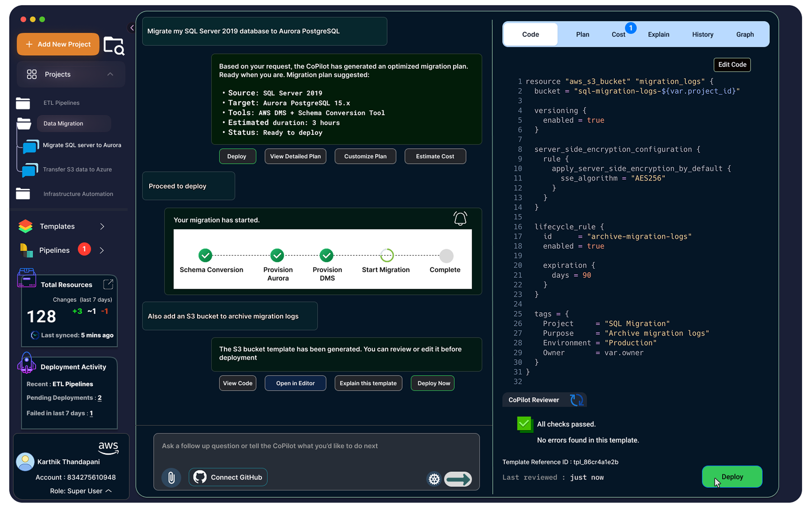The height and width of the screenshot is (509, 812).
Task: Click the Templates layered stack icon
Action: point(26,226)
